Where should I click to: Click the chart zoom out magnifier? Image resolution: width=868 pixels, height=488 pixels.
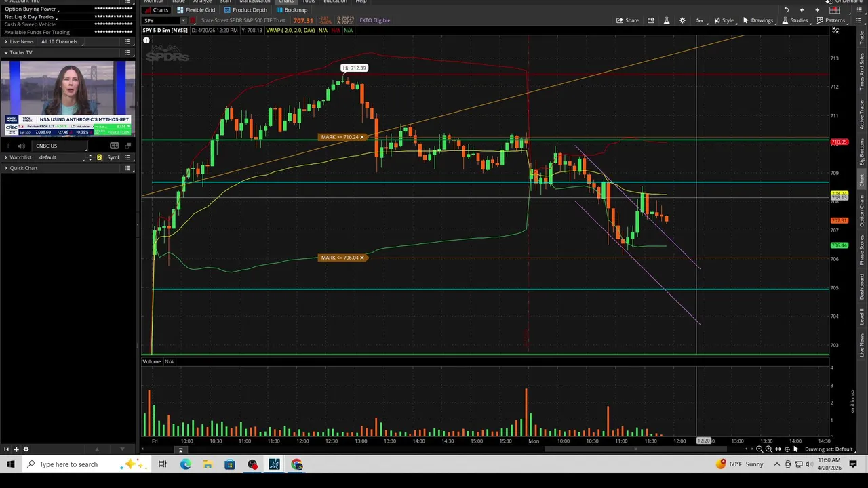click(x=760, y=449)
